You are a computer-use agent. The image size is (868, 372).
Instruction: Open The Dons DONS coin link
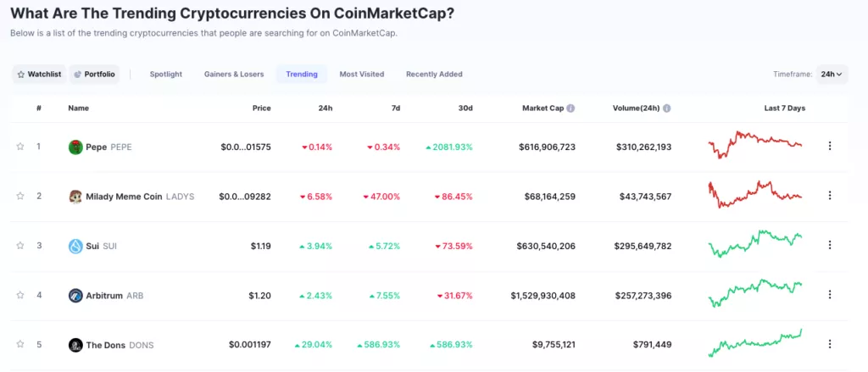click(120, 345)
